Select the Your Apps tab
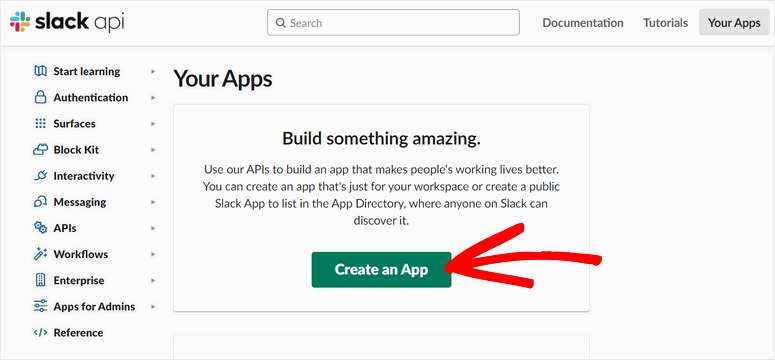 pyautogui.click(x=734, y=22)
